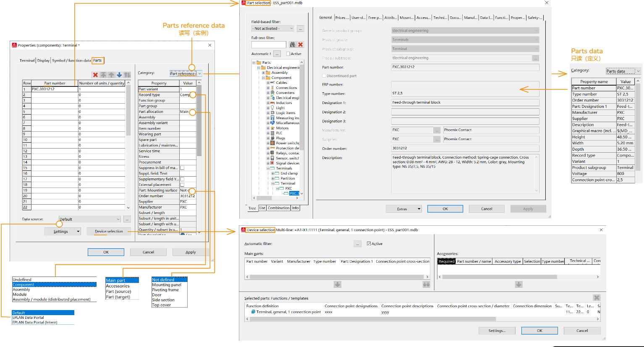Click the Part number input field
This screenshot has width=644, height=347.
point(465,67)
